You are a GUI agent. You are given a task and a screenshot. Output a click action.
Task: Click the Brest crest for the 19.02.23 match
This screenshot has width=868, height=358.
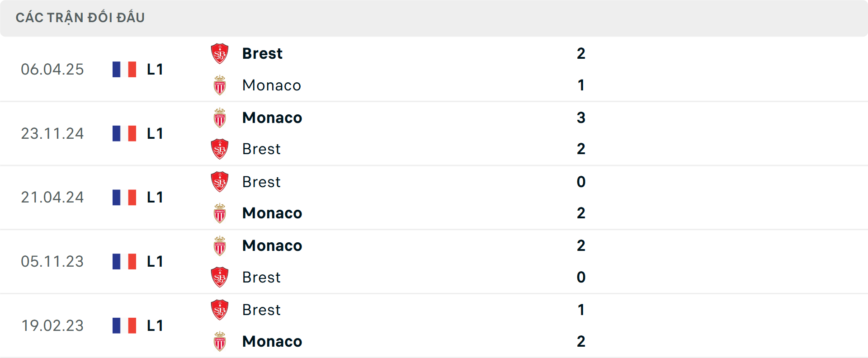220,309
